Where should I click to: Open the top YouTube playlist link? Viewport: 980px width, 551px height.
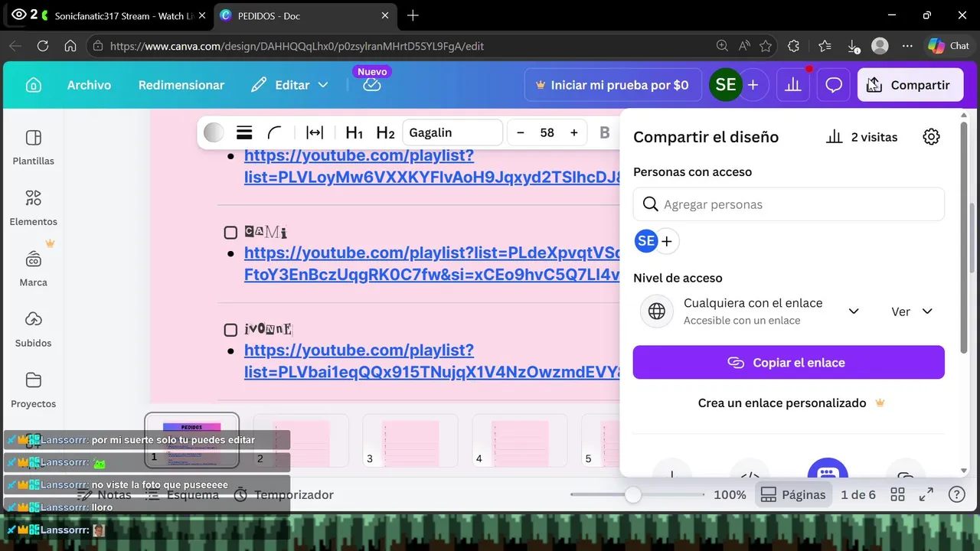[x=432, y=167]
